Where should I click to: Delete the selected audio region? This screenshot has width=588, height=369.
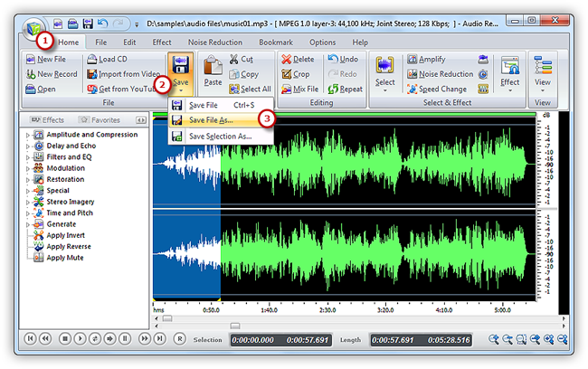(x=298, y=60)
